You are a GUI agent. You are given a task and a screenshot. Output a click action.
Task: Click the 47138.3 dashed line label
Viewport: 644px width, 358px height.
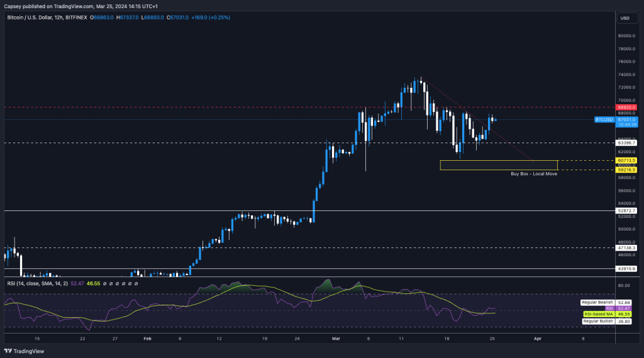[627, 247]
